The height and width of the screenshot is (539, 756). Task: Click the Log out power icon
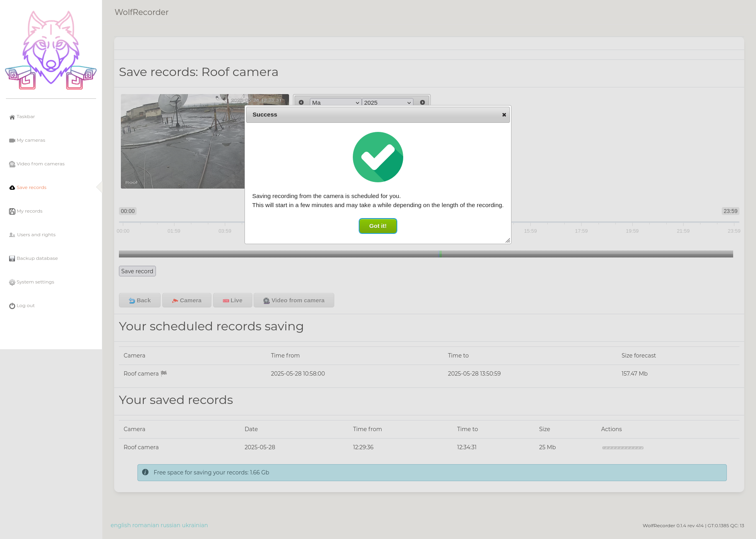tap(12, 306)
